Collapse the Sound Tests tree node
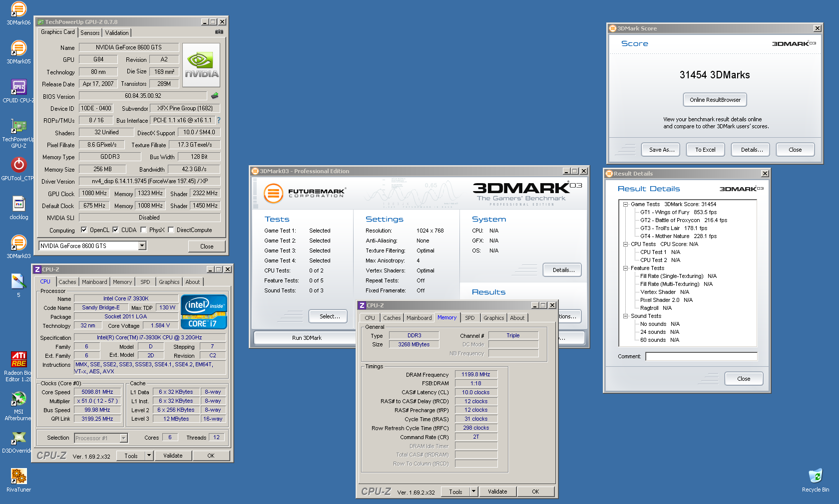The width and height of the screenshot is (839, 504). tap(625, 316)
